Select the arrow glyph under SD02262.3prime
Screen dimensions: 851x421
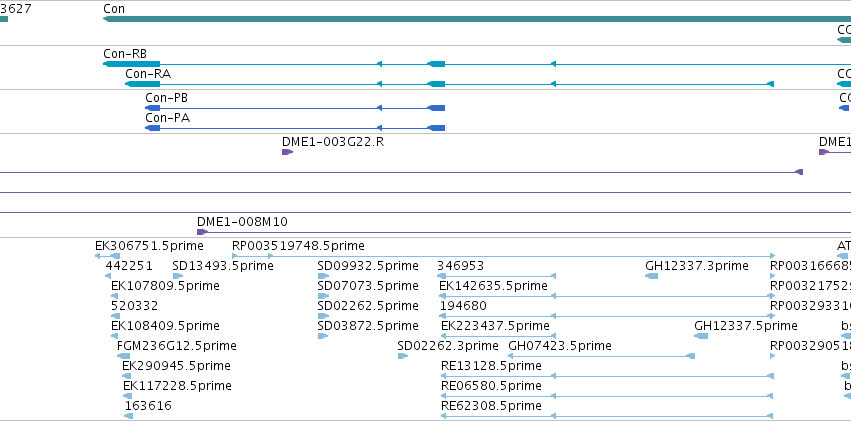pos(402,356)
